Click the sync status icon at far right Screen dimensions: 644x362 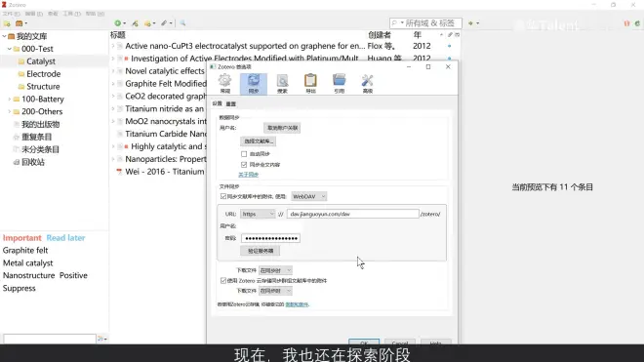click(637, 23)
